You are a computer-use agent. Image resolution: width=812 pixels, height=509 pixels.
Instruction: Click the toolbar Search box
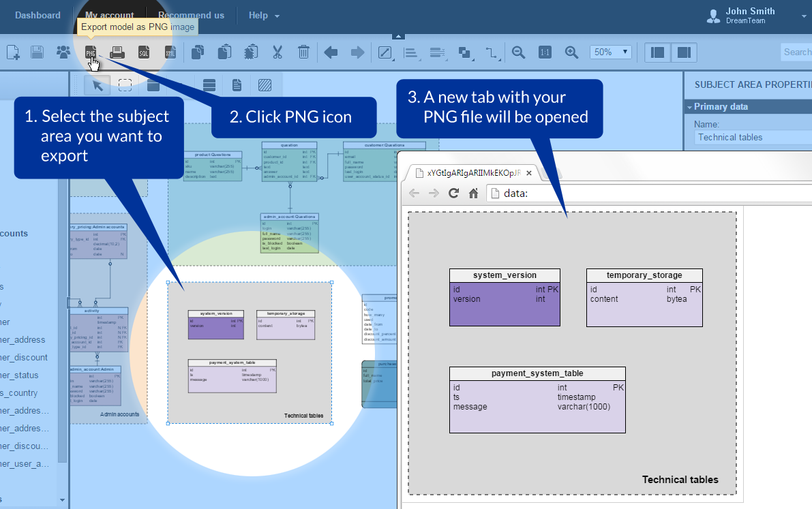point(796,52)
